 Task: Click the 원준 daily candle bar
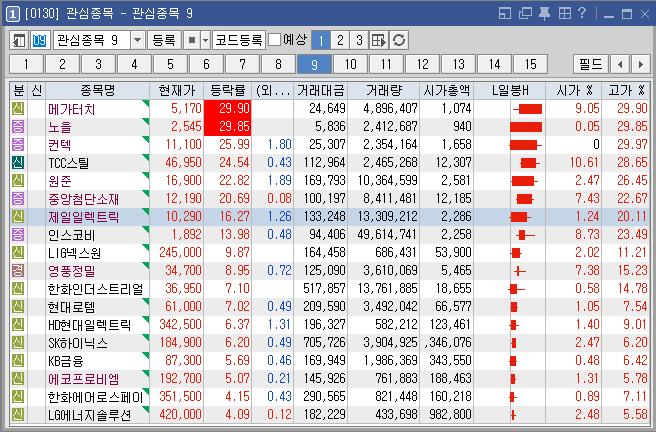(524, 181)
